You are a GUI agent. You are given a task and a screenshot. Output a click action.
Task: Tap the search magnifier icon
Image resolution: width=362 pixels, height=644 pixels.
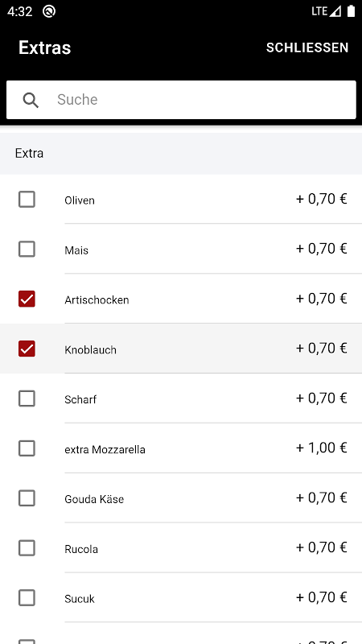pyautogui.click(x=31, y=100)
